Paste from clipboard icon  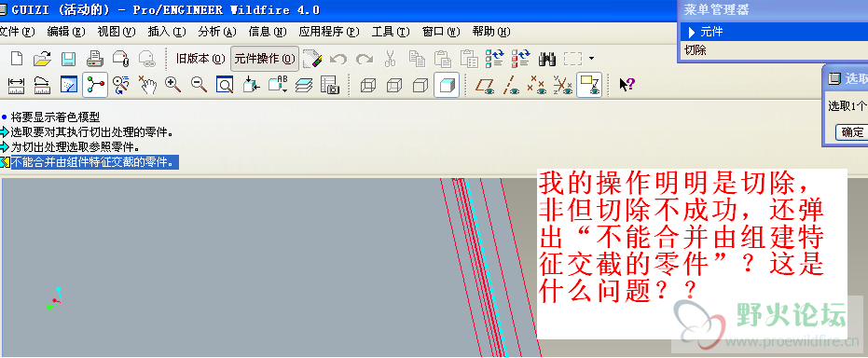pyautogui.click(x=442, y=59)
